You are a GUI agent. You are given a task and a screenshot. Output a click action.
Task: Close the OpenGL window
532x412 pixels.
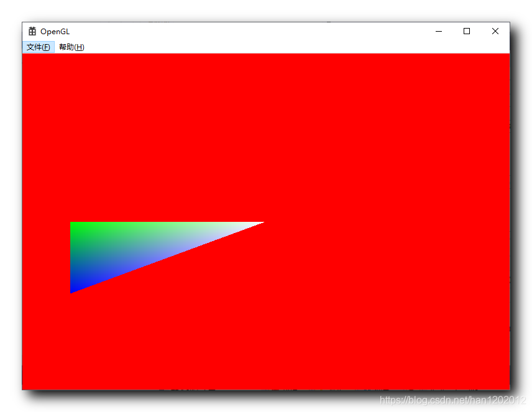(495, 31)
